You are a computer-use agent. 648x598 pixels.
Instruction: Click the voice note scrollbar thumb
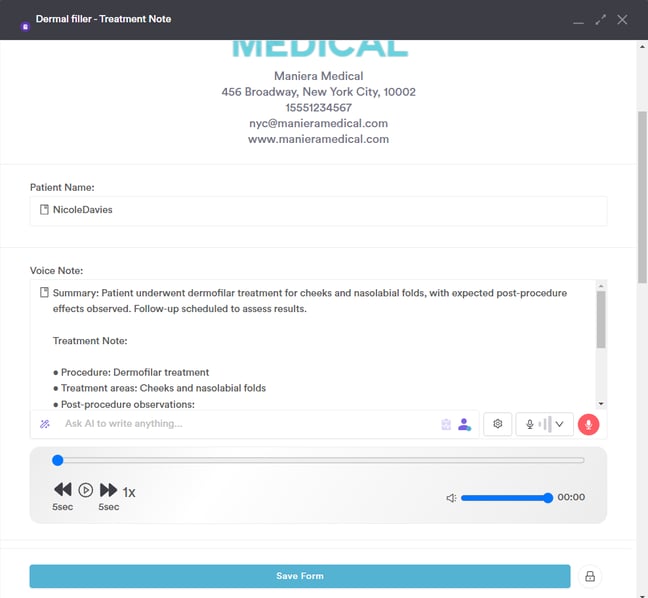pos(601,320)
